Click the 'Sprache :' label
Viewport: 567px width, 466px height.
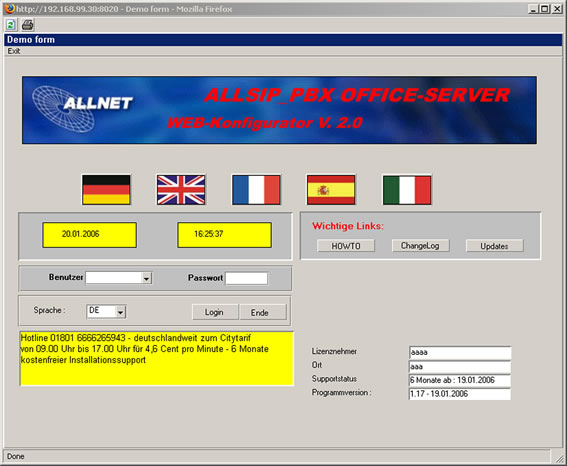point(50,310)
